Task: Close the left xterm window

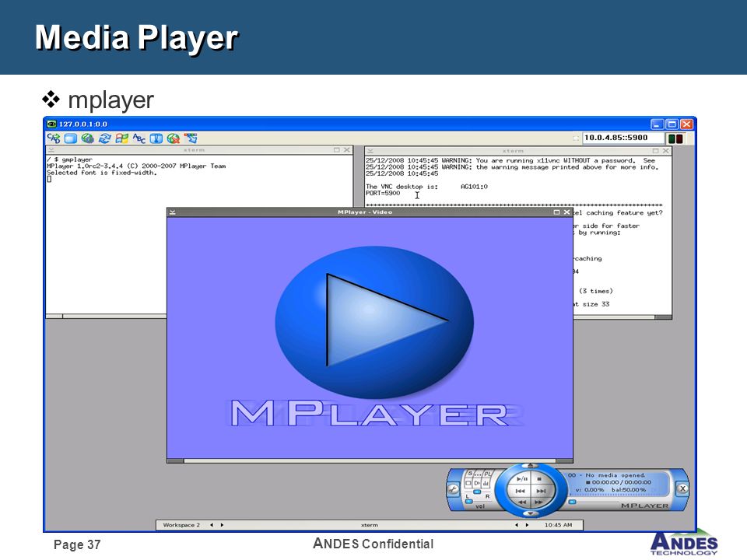Action: pyautogui.click(x=347, y=150)
